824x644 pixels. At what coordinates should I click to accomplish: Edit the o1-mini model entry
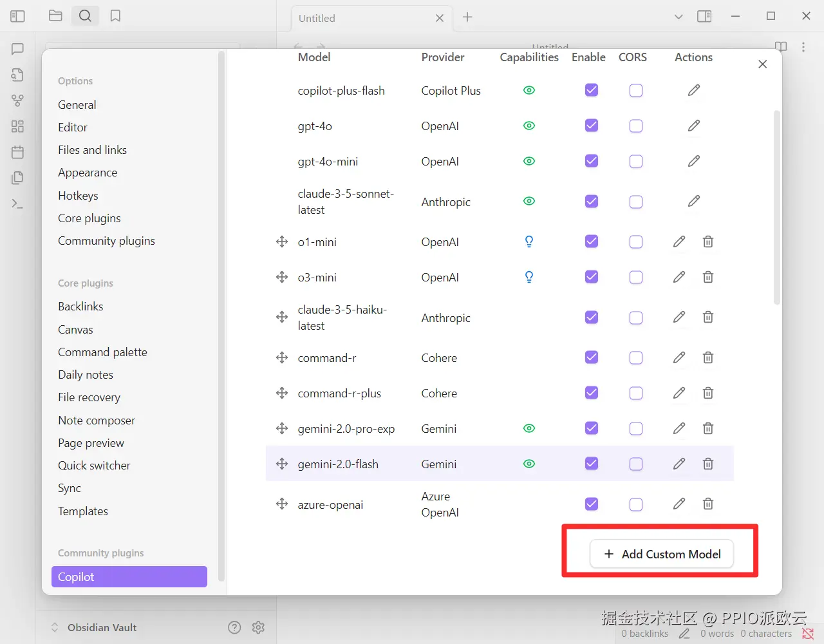click(679, 241)
